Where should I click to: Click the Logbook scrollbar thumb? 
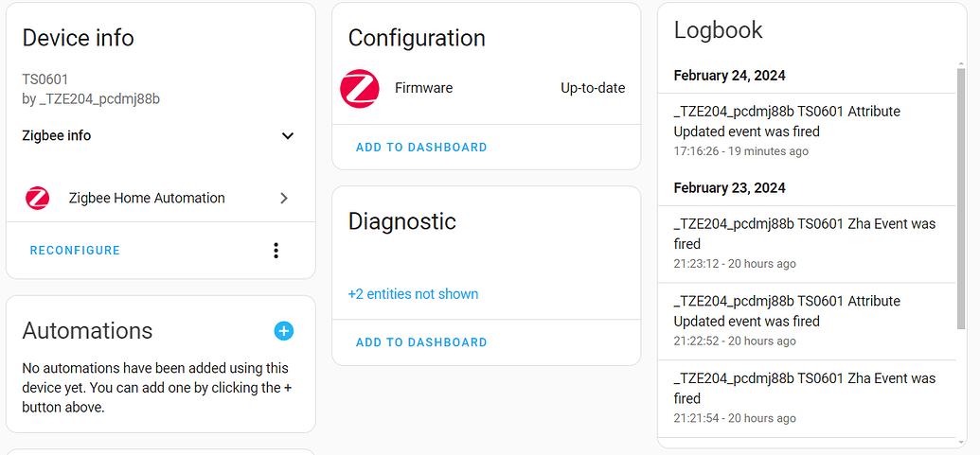[x=961, y=199]
